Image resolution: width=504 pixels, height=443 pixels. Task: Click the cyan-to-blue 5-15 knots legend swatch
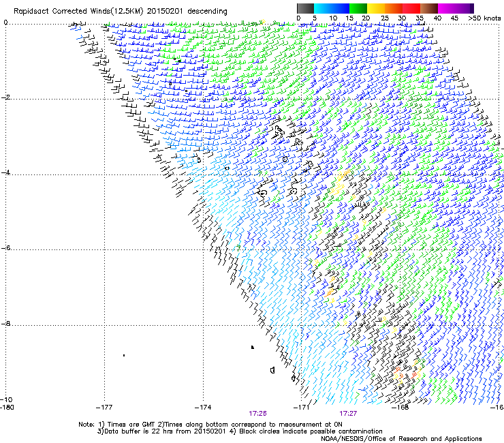pos(332,8)
